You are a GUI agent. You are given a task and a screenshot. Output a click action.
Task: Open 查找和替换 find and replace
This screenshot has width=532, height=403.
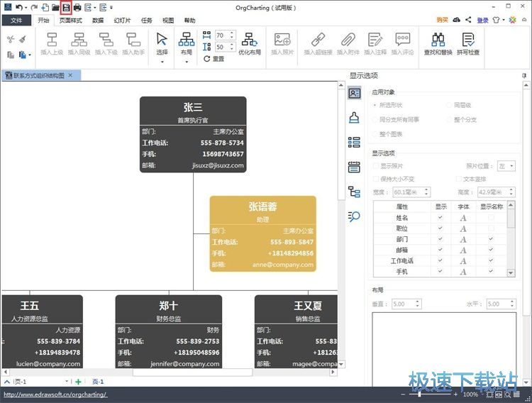point(438,43)
